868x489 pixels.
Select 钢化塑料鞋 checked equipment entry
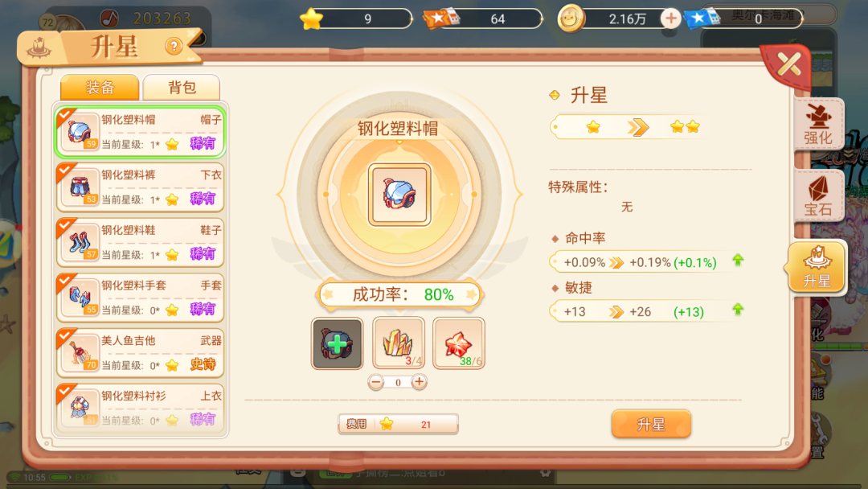pos(141,243)
